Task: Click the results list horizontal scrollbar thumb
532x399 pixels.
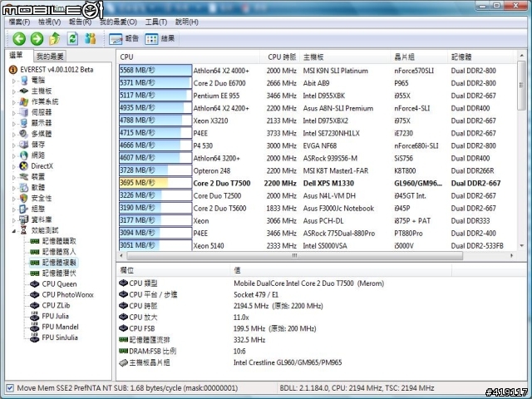Action: [x=295, y=255]
